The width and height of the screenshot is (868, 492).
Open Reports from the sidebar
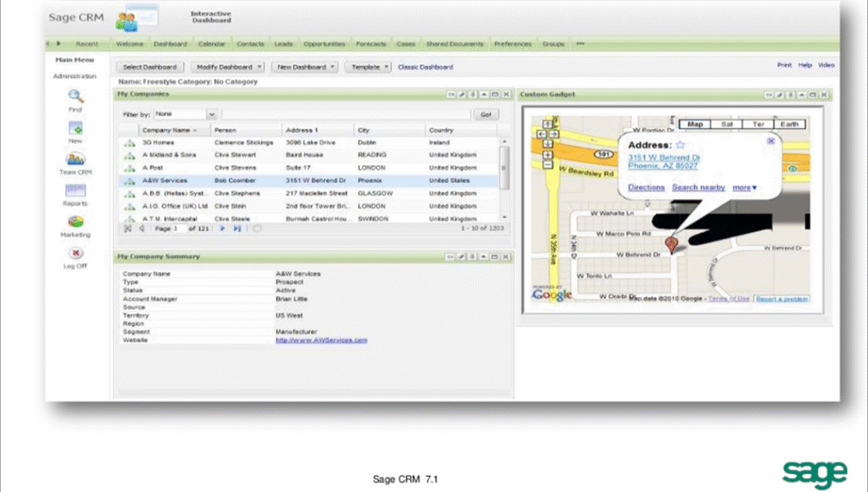[x=75, y=191]
